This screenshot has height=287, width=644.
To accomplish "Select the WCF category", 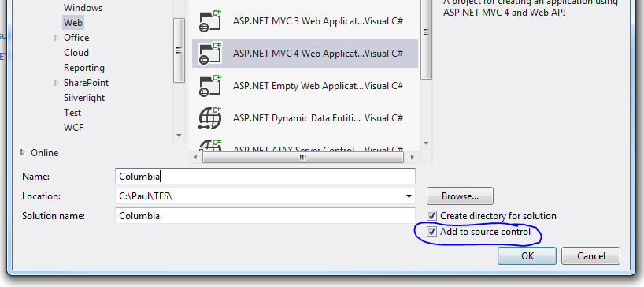I will pyautogui.click(x=73, y=128).
